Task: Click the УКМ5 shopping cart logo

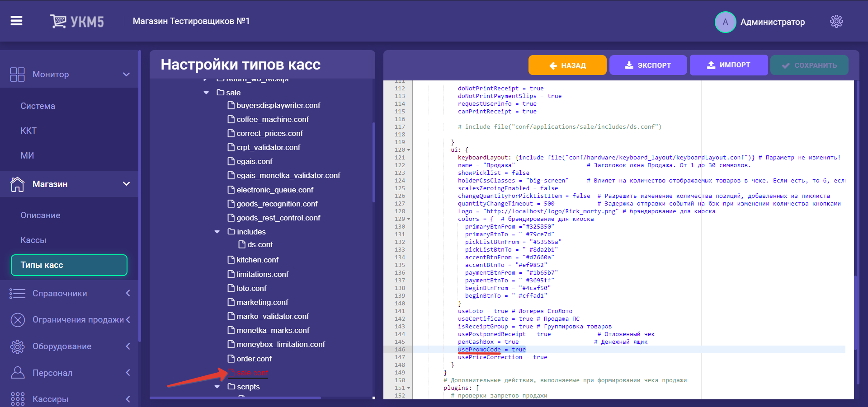Action: [77, 21]
